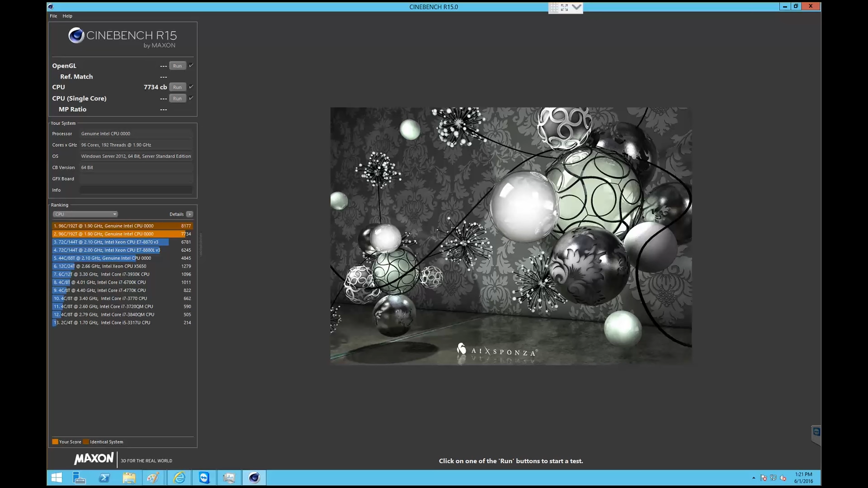Open Server Manager from the taskbar
The width and height of the screenshot is (868, 488).
pyautogui.click(x=79, y=478)
